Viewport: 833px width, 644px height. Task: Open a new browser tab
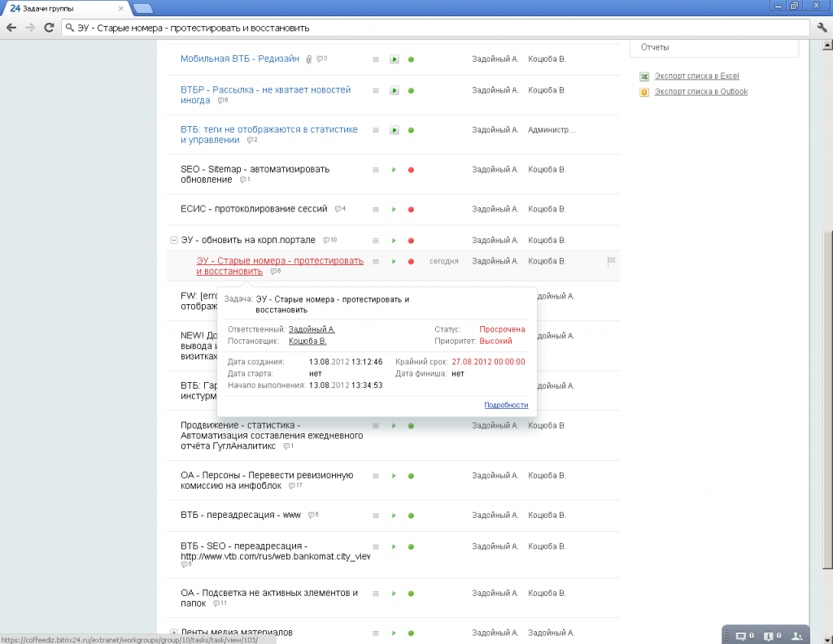point(143,8)
